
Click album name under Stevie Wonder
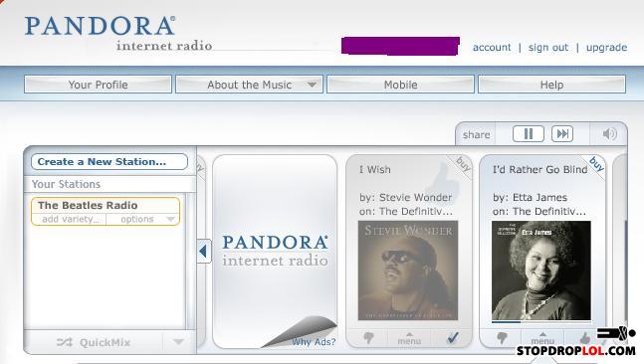[416, 212]
